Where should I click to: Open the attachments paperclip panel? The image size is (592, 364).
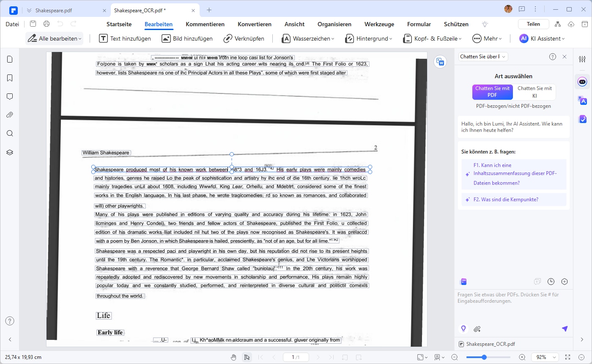(10, 115)
